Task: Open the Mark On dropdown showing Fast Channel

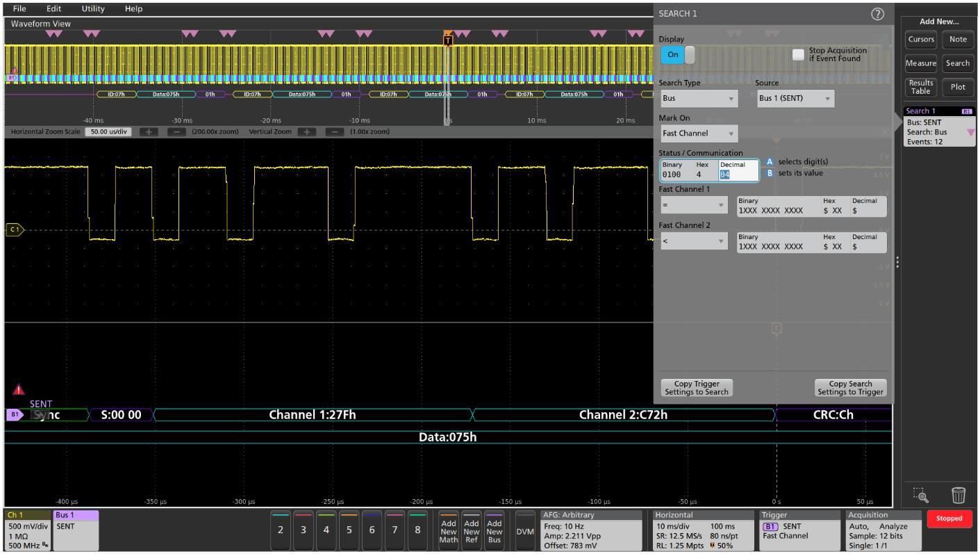Action: pos(698,133)
